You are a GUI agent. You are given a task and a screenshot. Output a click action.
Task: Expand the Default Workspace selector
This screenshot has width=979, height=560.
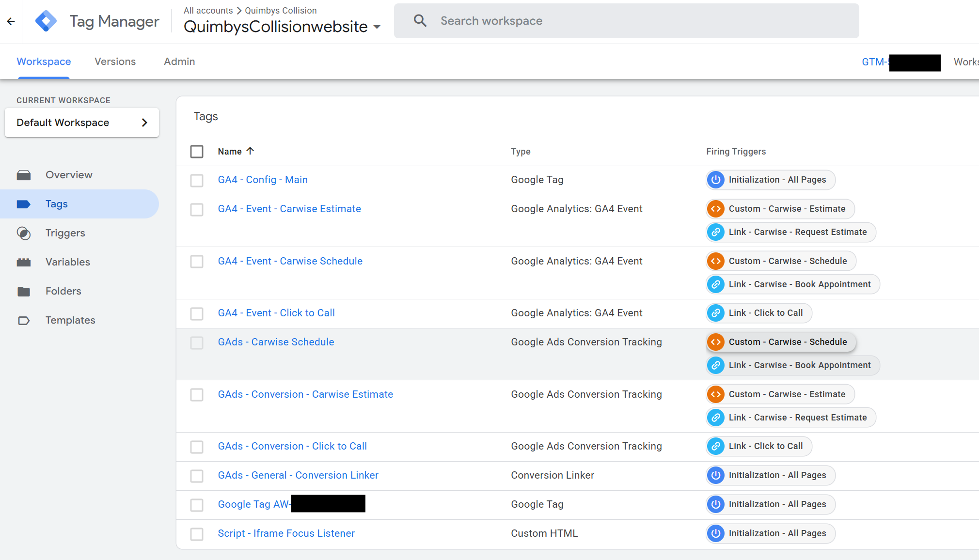point(82,123)
